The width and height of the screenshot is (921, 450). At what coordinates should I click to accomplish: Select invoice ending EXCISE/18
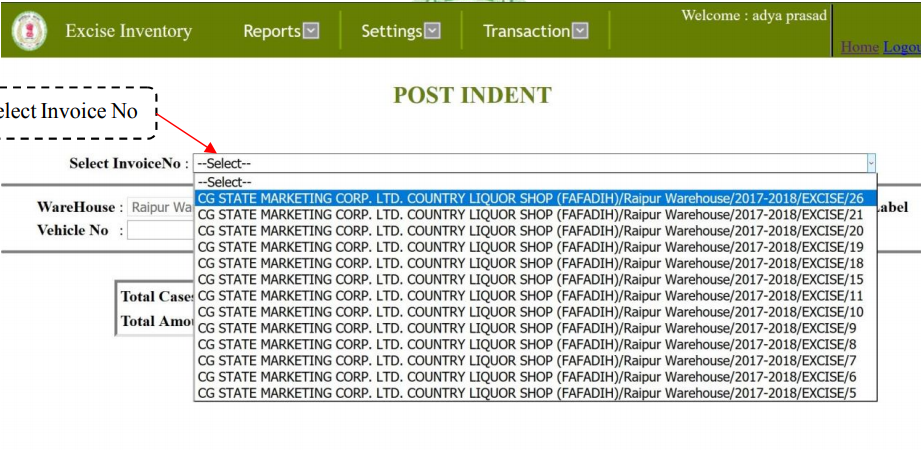point(535,263)
